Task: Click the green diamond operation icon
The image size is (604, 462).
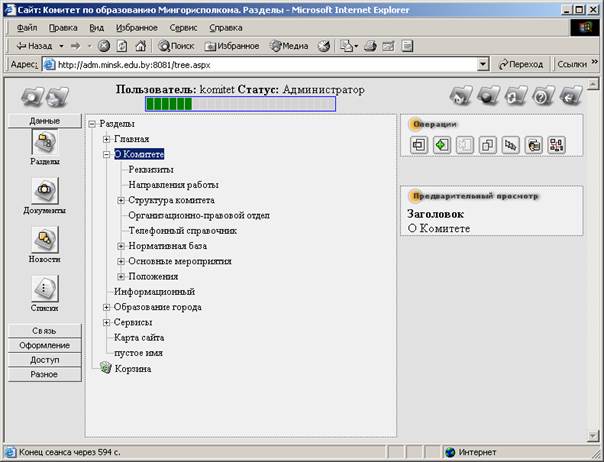Action: point(442,145)
